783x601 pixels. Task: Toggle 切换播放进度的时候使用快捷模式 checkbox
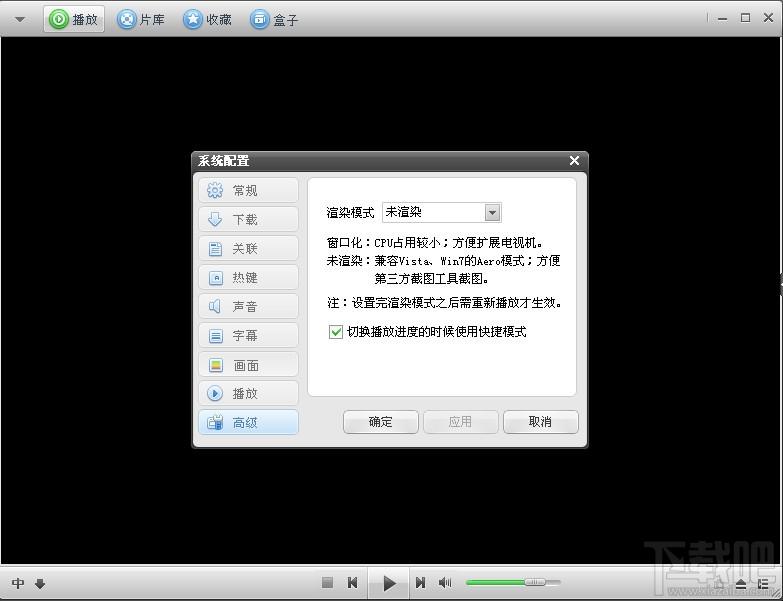pyautogui.click(x=336, y=331)
